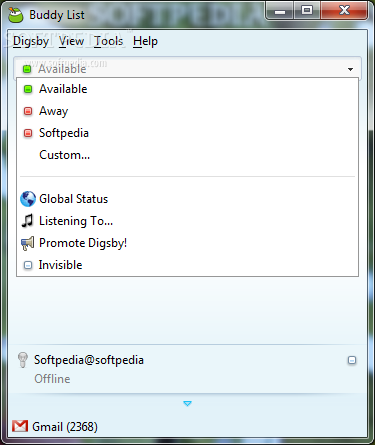The height and width of the screenshot is (445, 375).
Task: Set status to Invisible
Action: [187, 265]
